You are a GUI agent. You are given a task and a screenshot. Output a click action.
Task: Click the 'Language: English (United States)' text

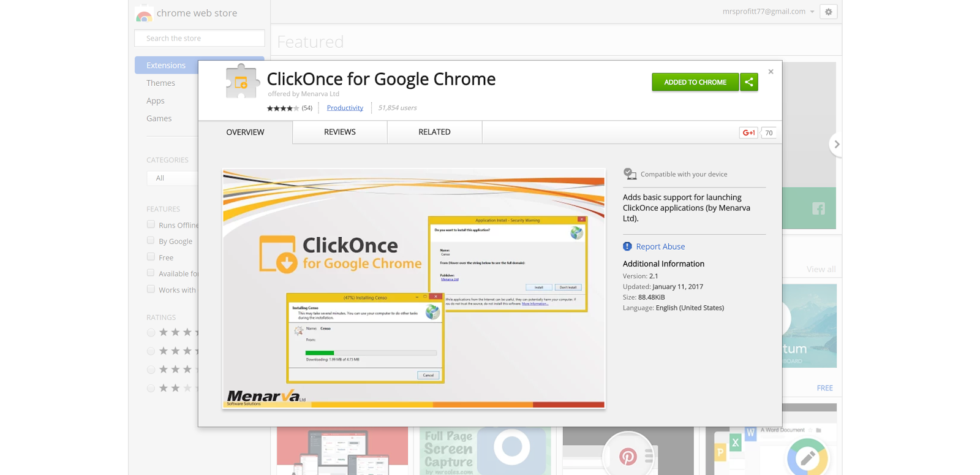(x=673, y=308)
